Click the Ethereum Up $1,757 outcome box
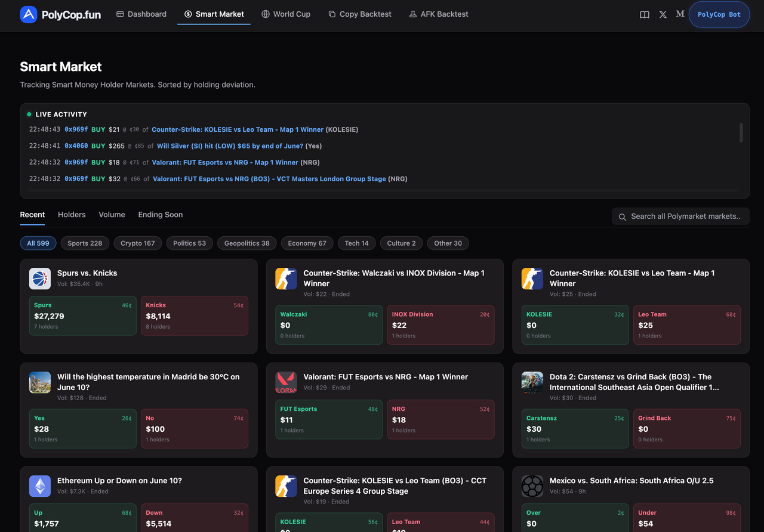 [x=83, y=518]
